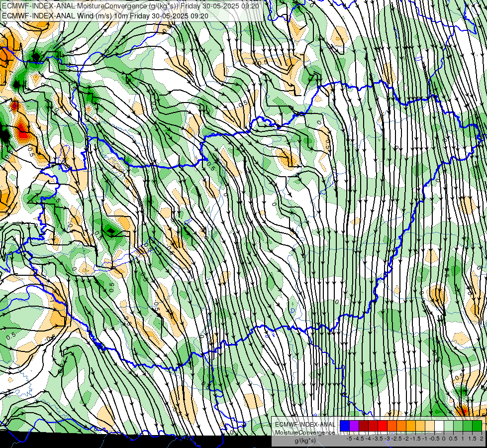
Task: Click ECMWF-INDEX-ANAL label in the legend box
Action: pos(305,425)
